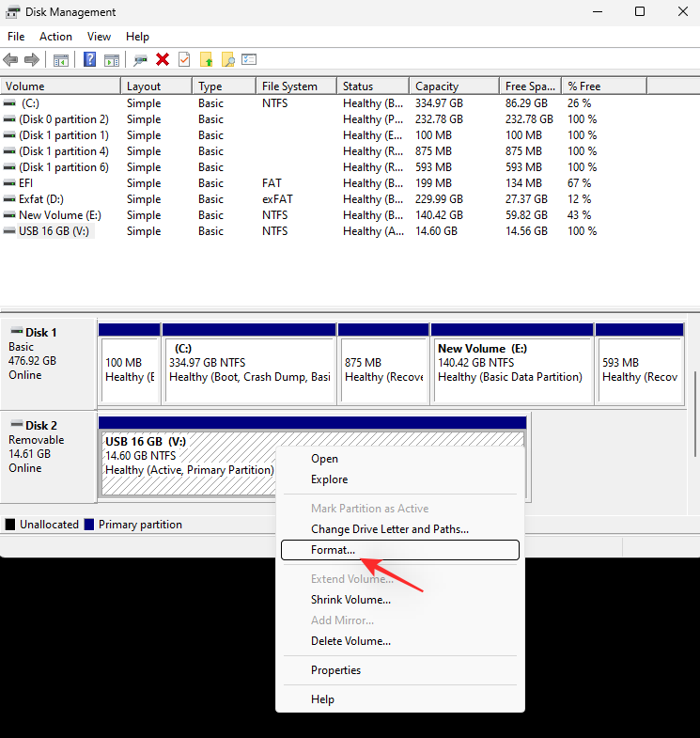The image size is (700, 738).
Task: Sort by the File System column header
Action: pyautogui.click(x=297, y=86)
